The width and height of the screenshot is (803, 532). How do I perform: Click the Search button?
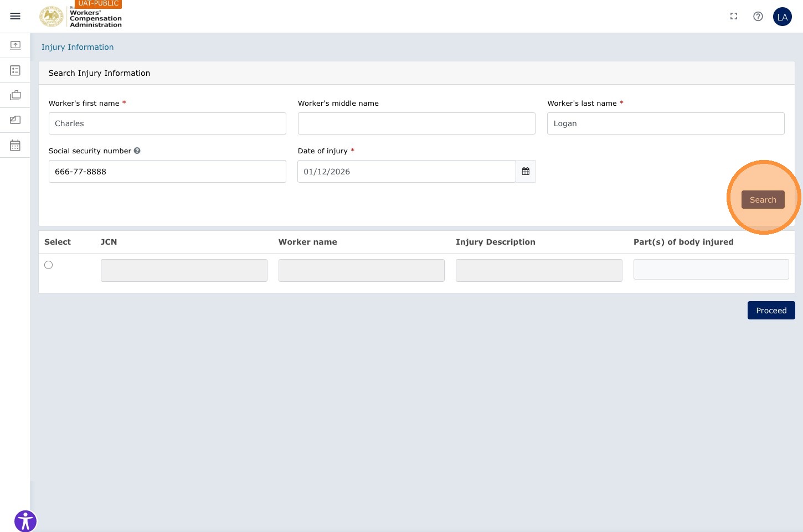pyautogui.click(x=763, y=200)
